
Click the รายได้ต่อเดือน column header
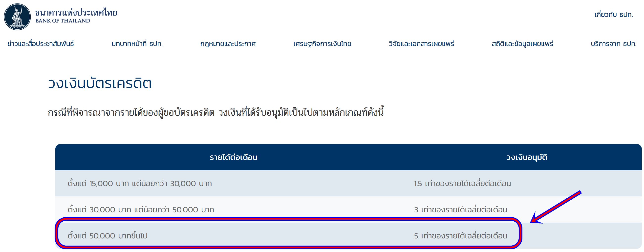pos(234,157)
